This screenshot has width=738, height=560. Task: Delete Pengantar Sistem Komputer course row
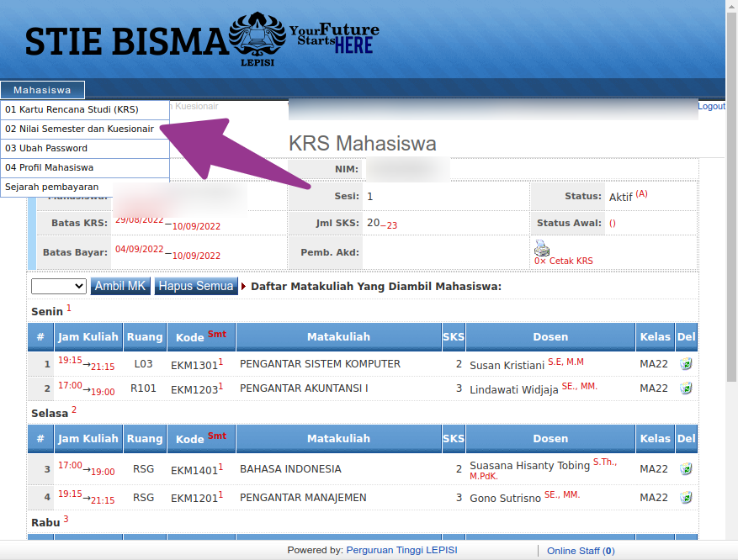click(x=686, y=364)
